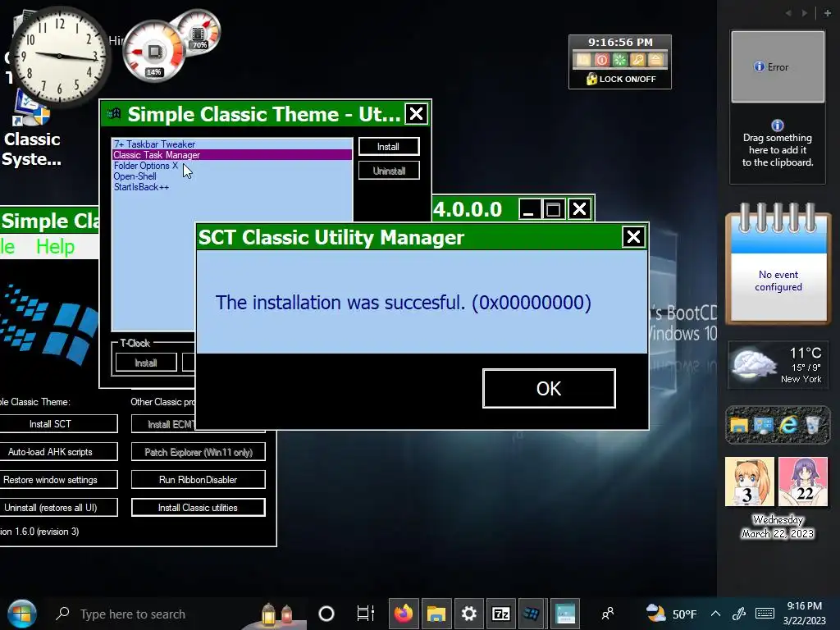The width and height of the screenshot is (840, 630).
Task: Confirm the installation success dialog with OK
Action: click(549, 388)
